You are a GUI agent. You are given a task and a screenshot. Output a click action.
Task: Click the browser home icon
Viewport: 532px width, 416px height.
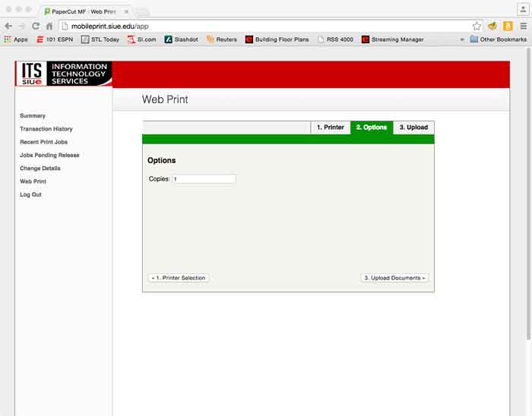[49, 26]
